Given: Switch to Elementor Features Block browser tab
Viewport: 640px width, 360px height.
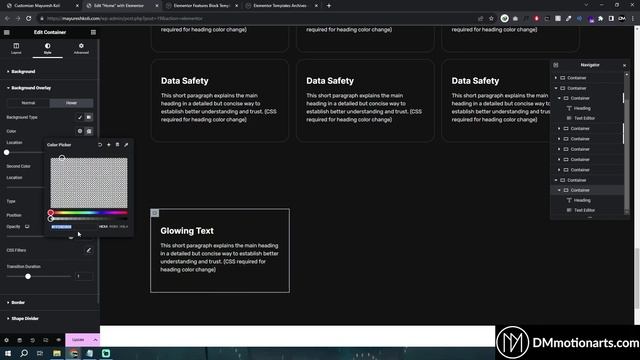Looking at the screenshot, I should click(x=201, y=6).
